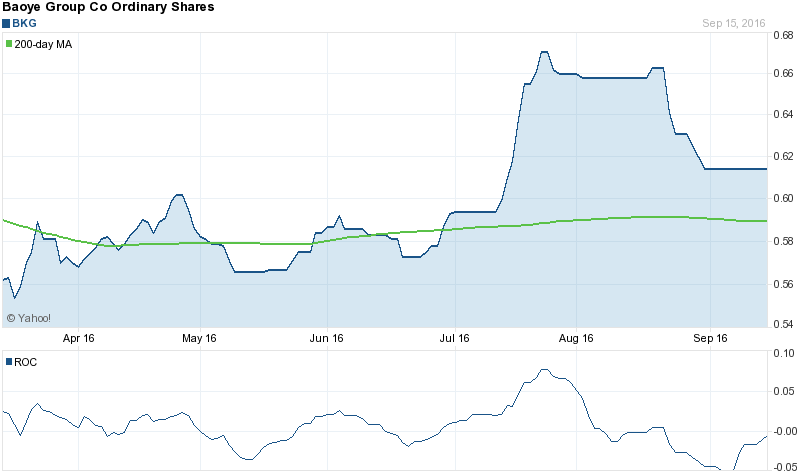Click the 0.66 price axis value
This screenshot has height=475, width=800.
pyautogui.click(x=784, y=73)
